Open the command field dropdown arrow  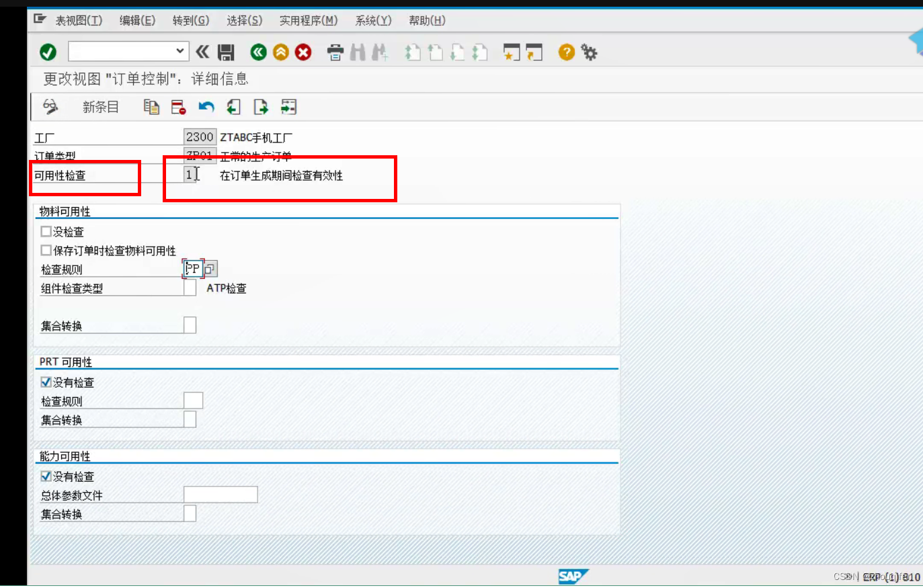tap(179, 51)
